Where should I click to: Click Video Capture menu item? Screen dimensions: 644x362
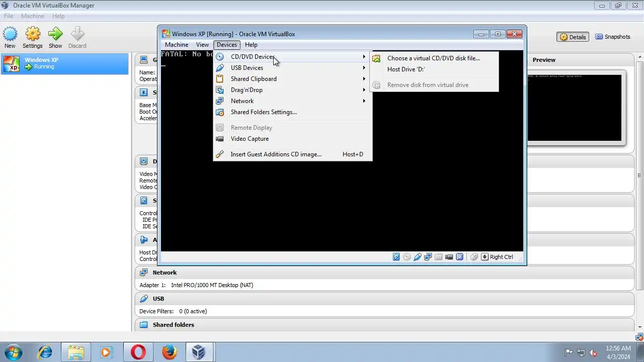coord(292,139)
